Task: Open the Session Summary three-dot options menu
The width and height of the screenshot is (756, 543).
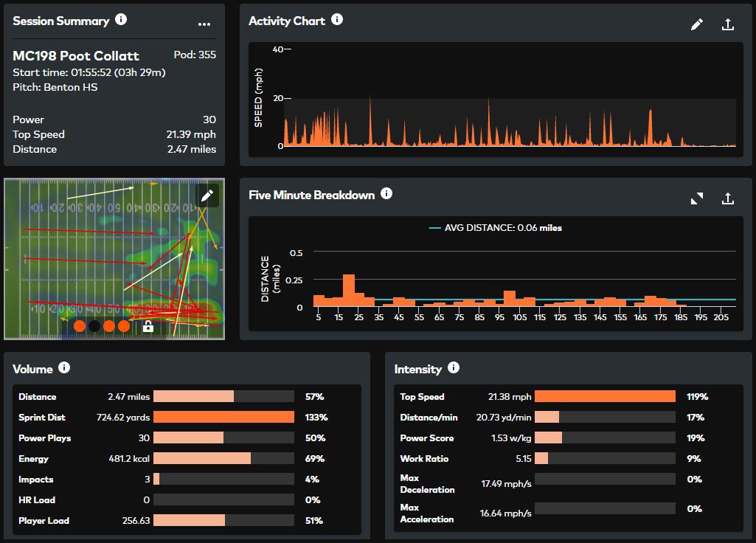Action: 204,24
